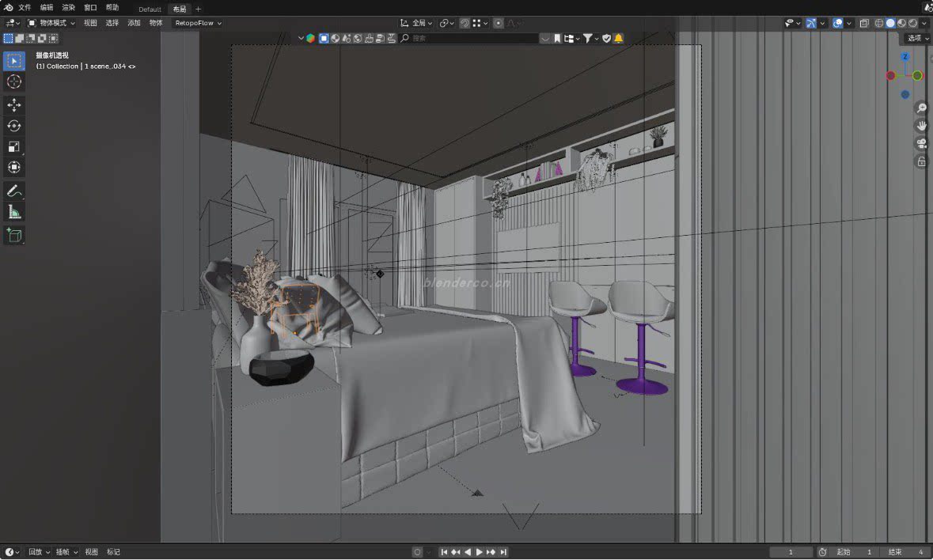Open the Options dropdown at top right
933x560 pixels.
[x=917, y=38]
